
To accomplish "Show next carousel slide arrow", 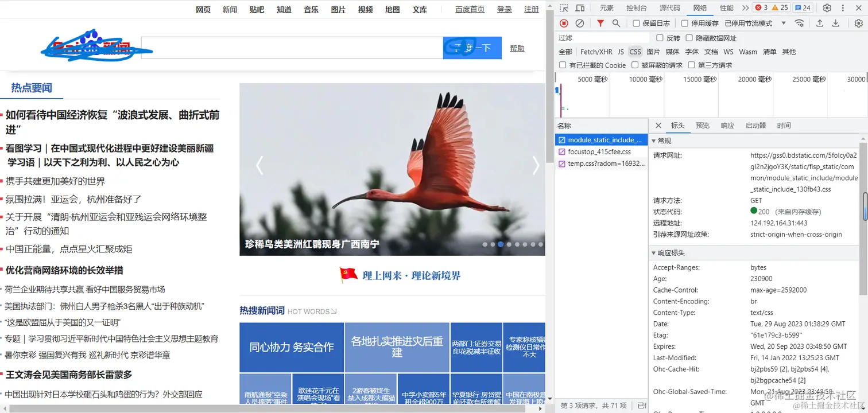I will (x=536, y=165).
